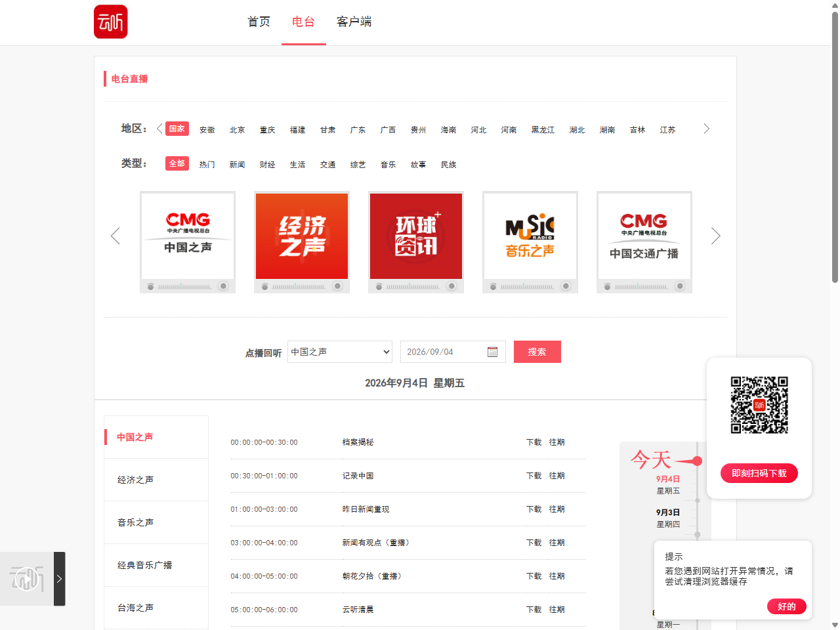
Task: Play the 中国之声 station card
Action: pos(188,242)
